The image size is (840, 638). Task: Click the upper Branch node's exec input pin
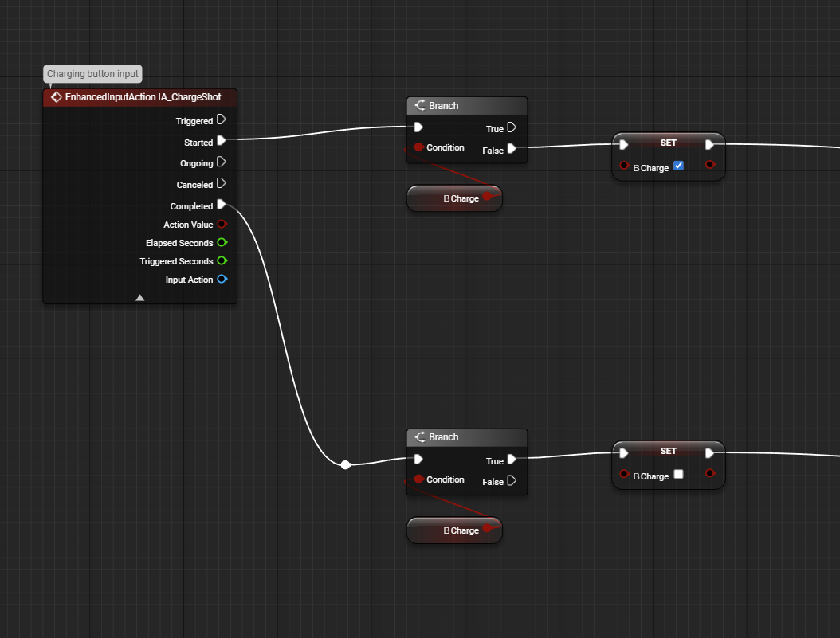click(x=419, y=127)
